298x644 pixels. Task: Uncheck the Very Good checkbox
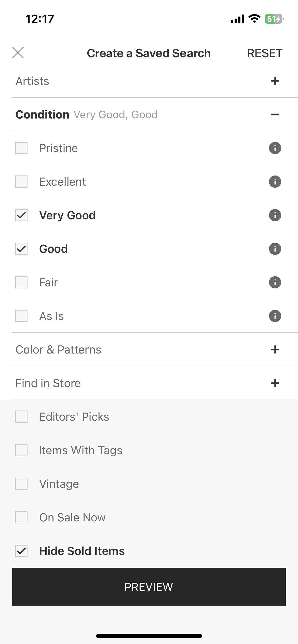(x=21, y=215)
